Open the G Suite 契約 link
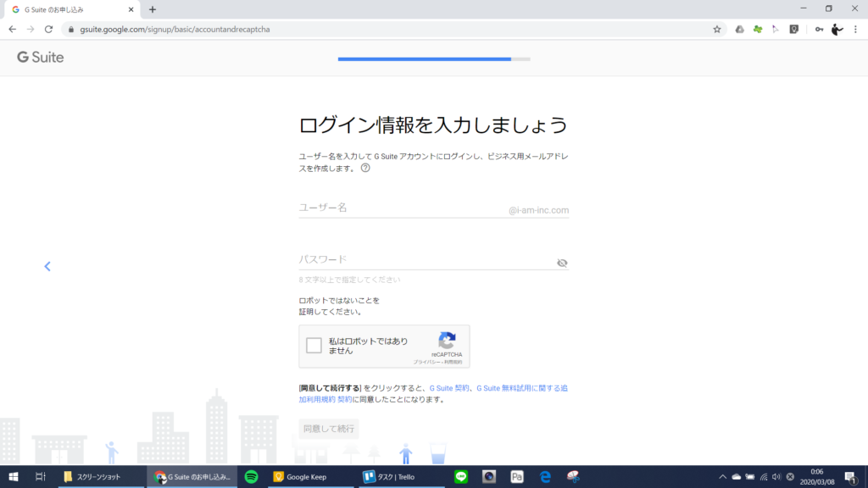Screen dimensions: 868x488 [x=449, y=388]
